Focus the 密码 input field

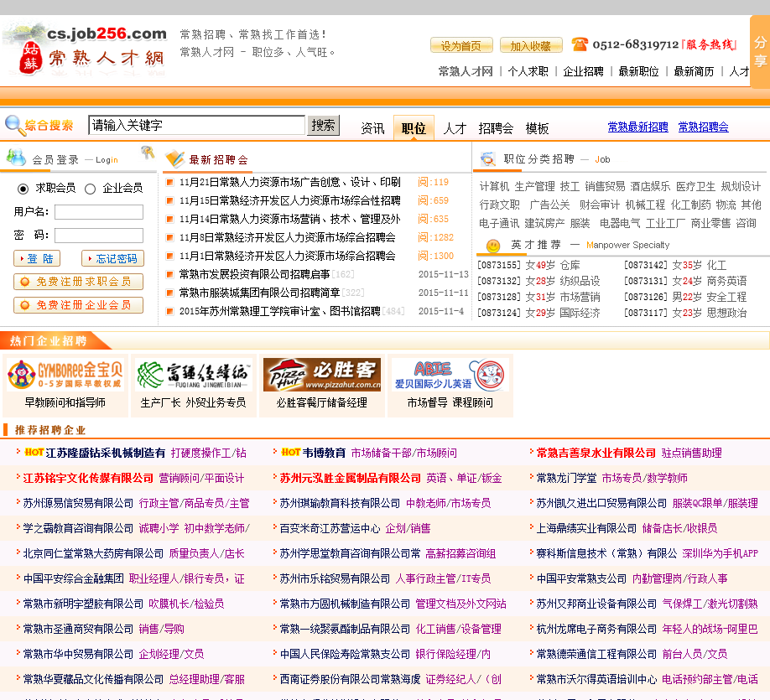coord(99,236)
